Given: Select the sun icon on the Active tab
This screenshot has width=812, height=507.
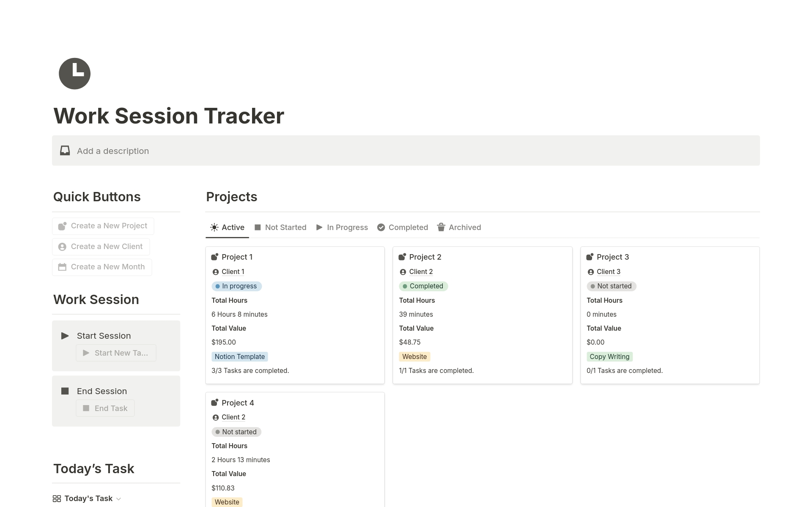Looking at the screenshot, I should point(215,227).
